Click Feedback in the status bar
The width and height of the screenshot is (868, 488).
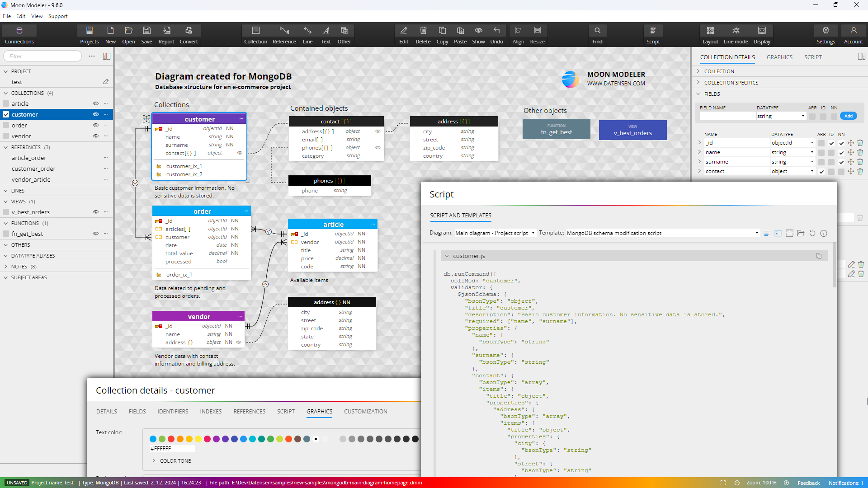click(x=808, y=483)
